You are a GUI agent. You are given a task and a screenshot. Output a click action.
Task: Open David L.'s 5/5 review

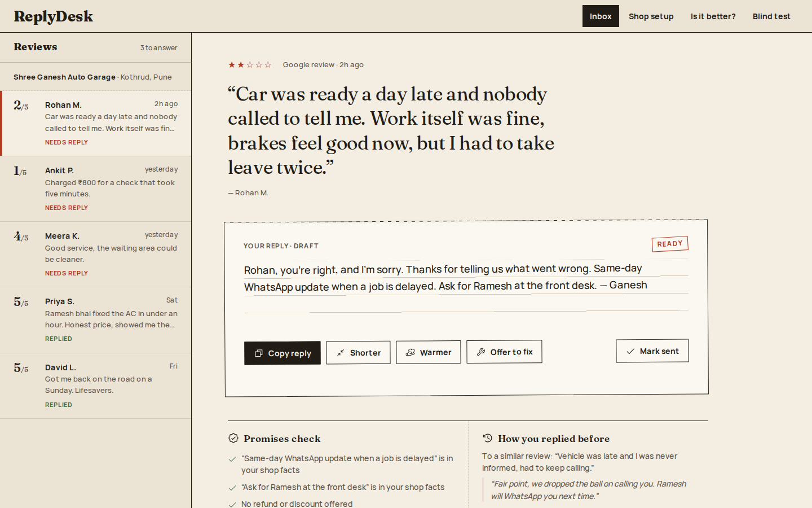click(x=96, y=386)
